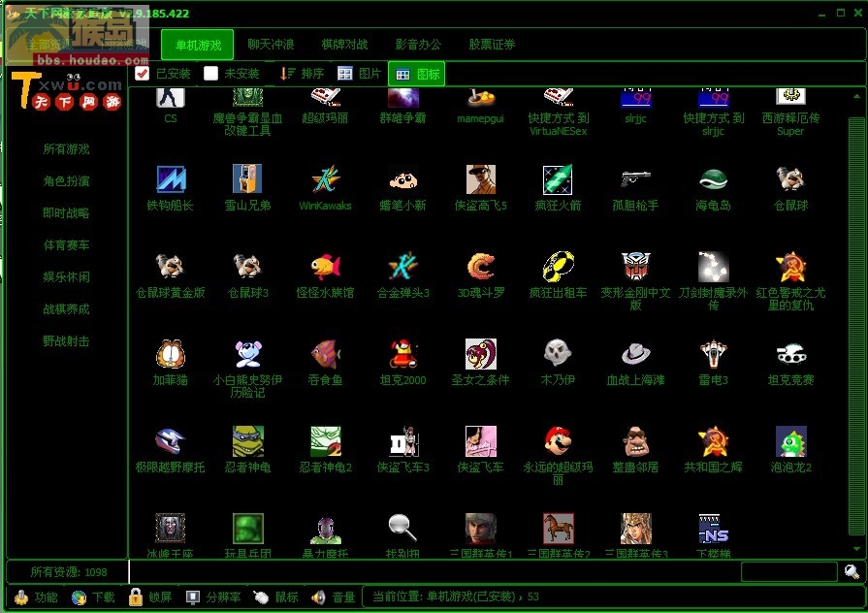Viewport: 868px width, 613px height.
Task: Open 分辨率 resolution settings
Action: (x=213, y=597)
